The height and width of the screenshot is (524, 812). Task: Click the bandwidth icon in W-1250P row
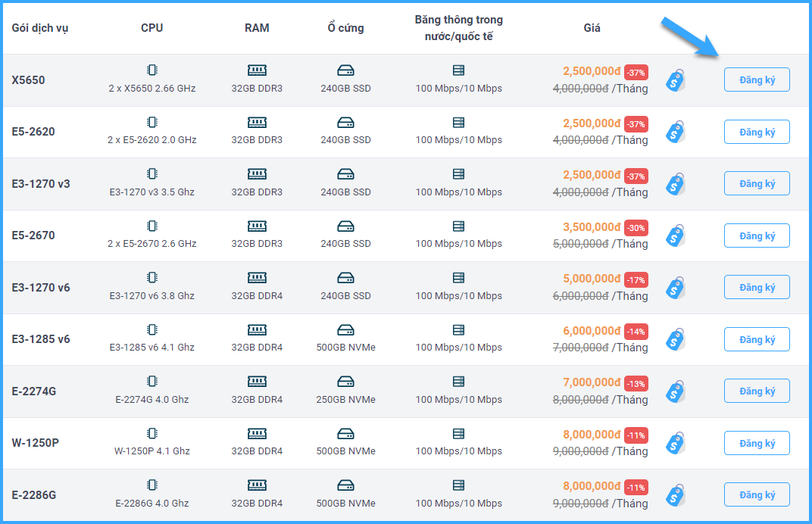pos(458,433)
